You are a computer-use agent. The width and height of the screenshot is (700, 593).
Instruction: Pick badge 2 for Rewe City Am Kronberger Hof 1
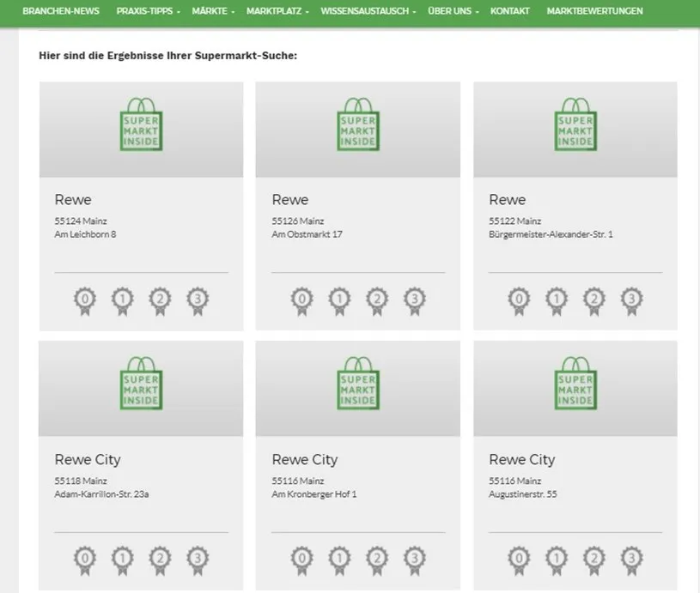click(377, 561)
